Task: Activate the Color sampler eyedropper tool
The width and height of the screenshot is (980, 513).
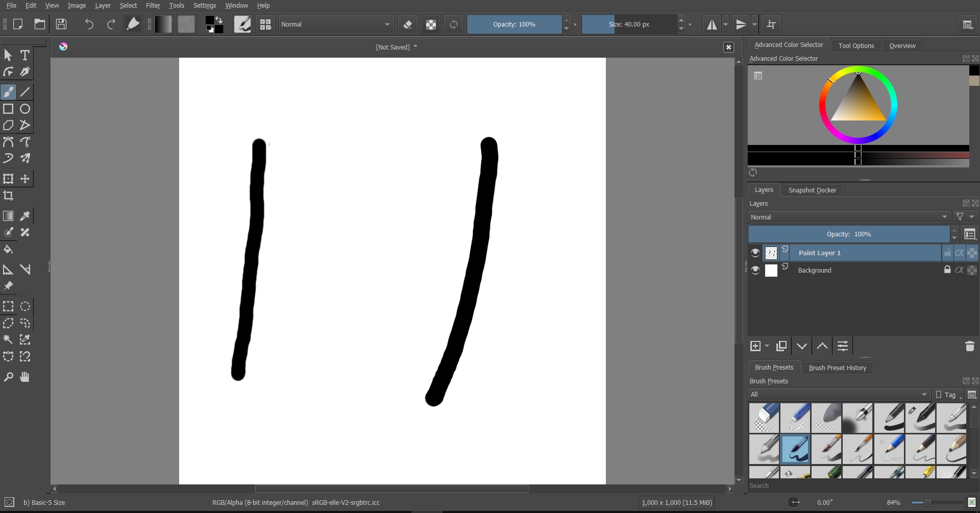Action: (24, 216)
